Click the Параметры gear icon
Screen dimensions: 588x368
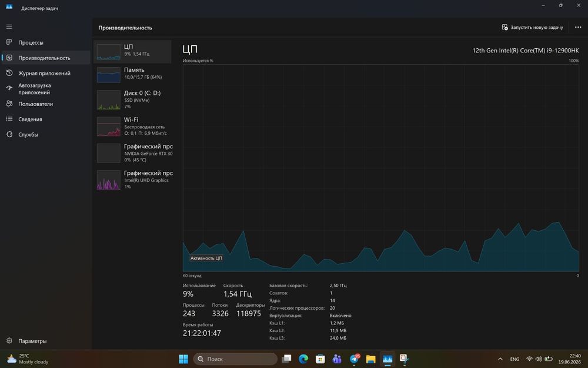pos(9,340)
